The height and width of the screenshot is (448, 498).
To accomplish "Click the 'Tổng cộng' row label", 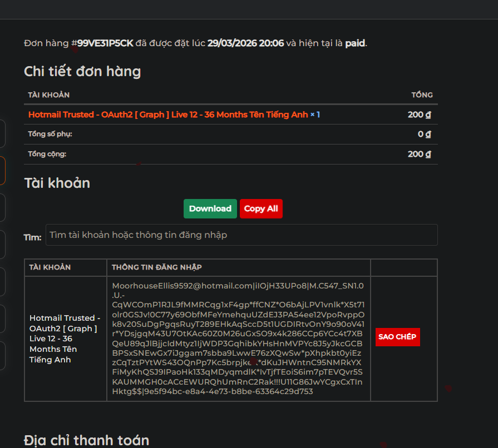I will [47, 154].
